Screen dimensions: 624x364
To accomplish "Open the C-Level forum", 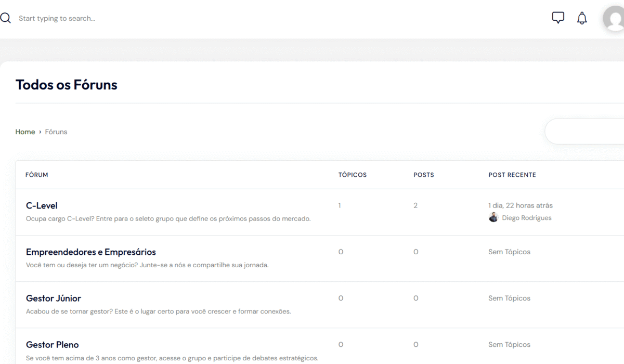I will pyautogui.click(x=42, y=205).
